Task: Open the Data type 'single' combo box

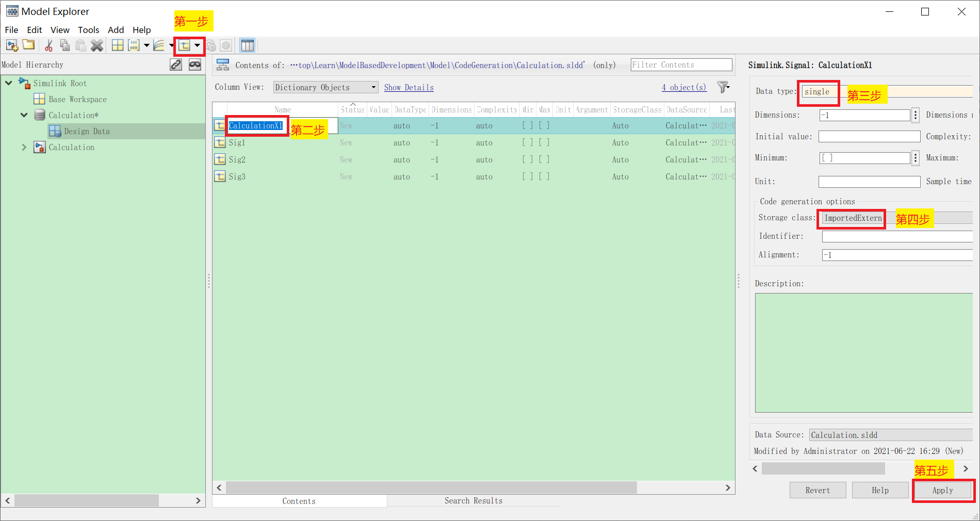Action: 887,91
